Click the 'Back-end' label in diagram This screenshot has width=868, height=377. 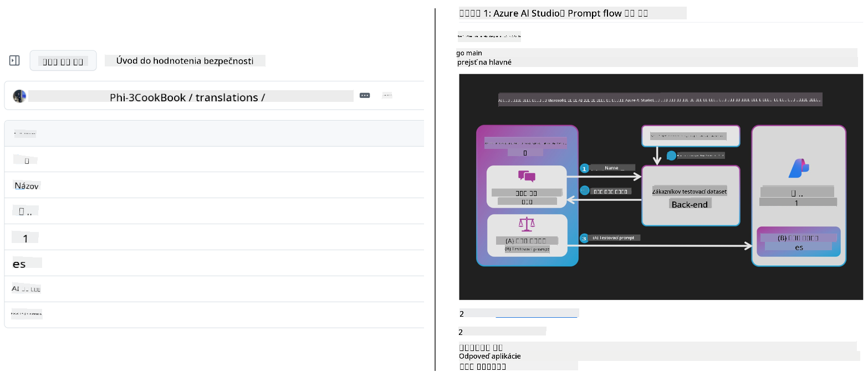(690, 204)
